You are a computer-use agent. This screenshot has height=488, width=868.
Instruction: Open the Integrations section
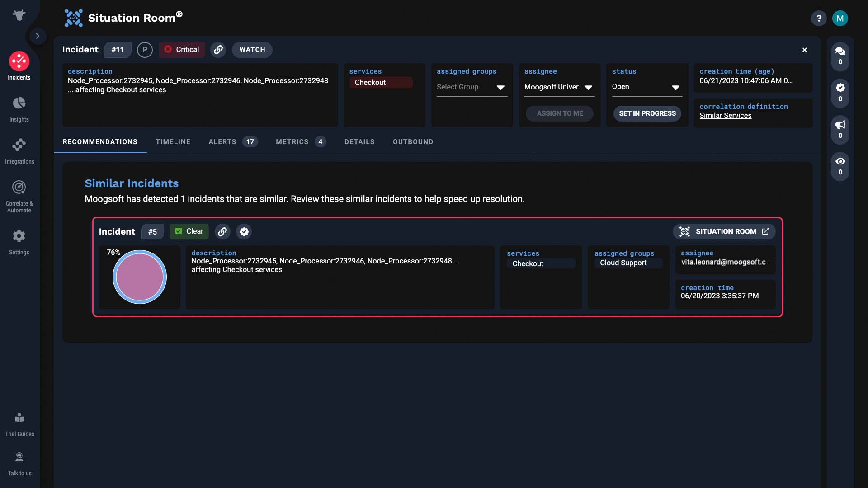click(x=19, y=151)
